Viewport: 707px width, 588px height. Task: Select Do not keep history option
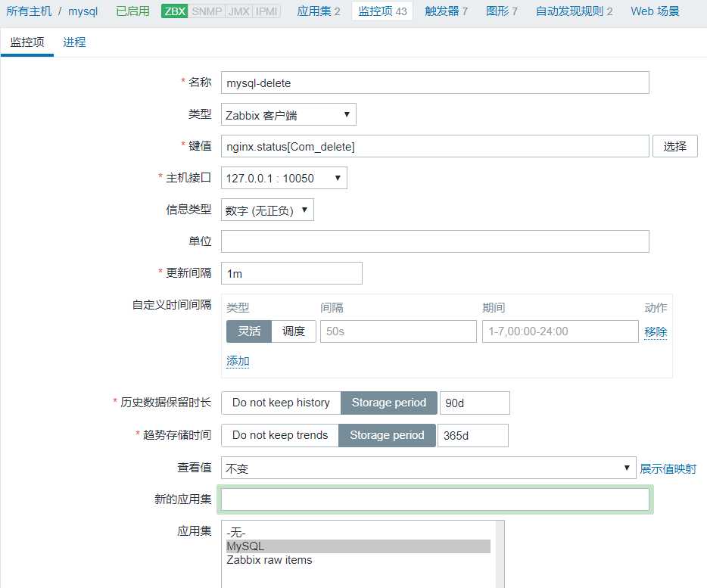(x=281, y=403)
